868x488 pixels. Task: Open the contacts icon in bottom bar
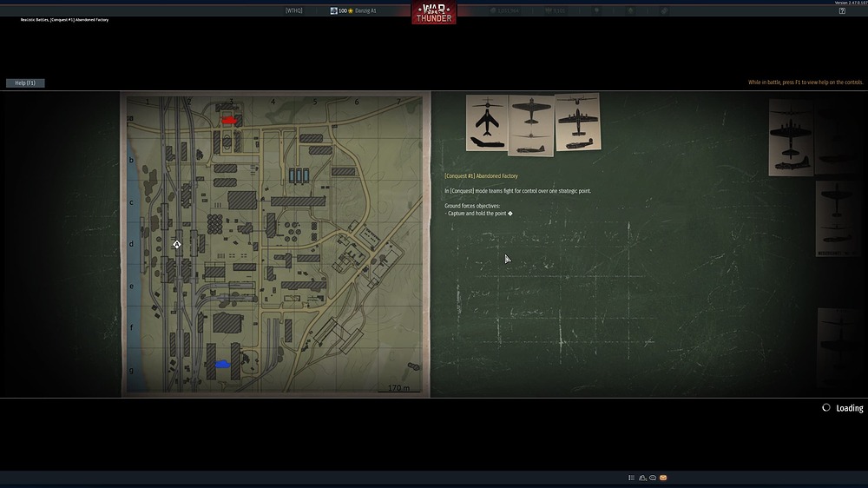642,478
